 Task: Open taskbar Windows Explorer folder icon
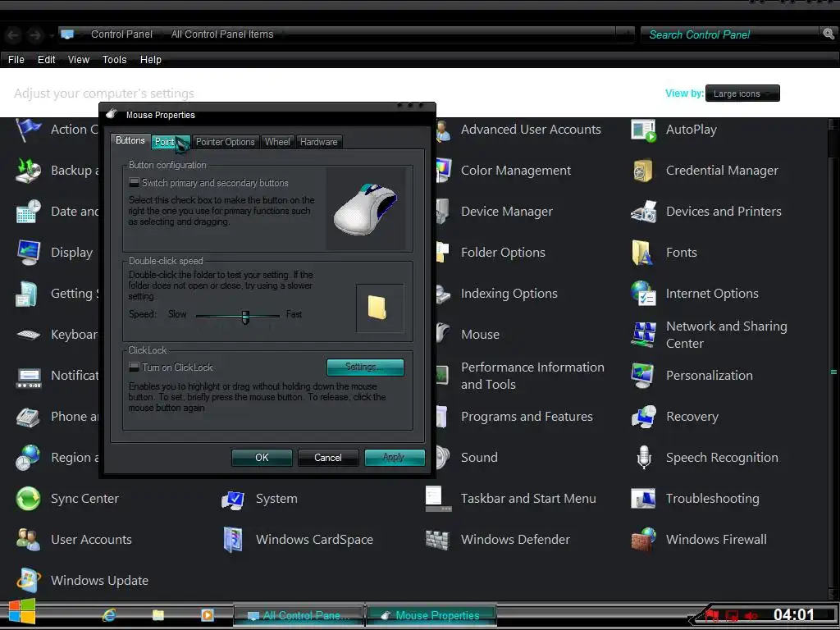(158, 615)
